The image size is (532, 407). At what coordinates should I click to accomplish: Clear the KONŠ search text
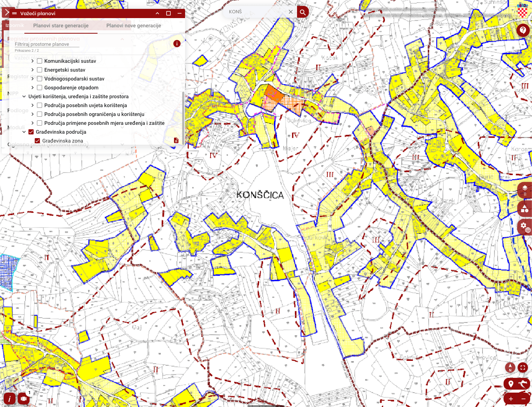tap(291, 12)
